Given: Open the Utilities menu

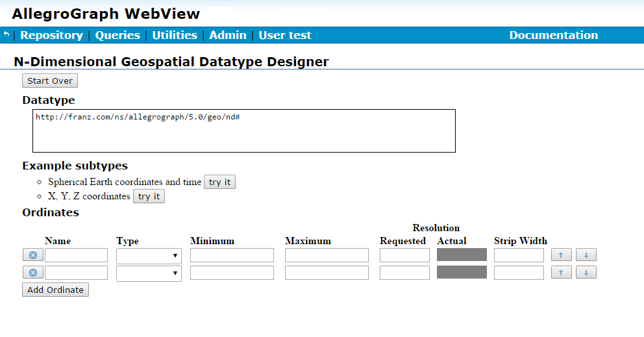Looking at the screenshot, I should [175, 36].
